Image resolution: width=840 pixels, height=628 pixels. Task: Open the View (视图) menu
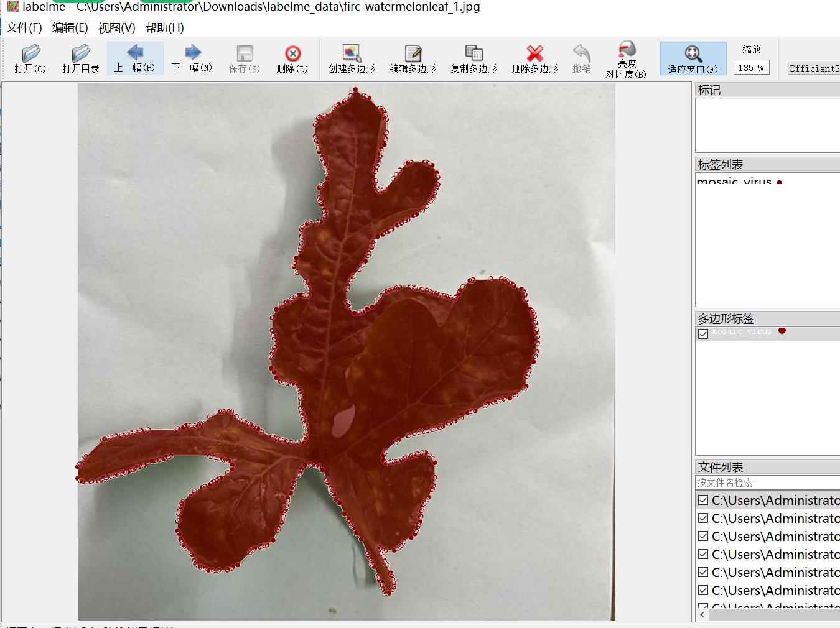pos(116,28)
